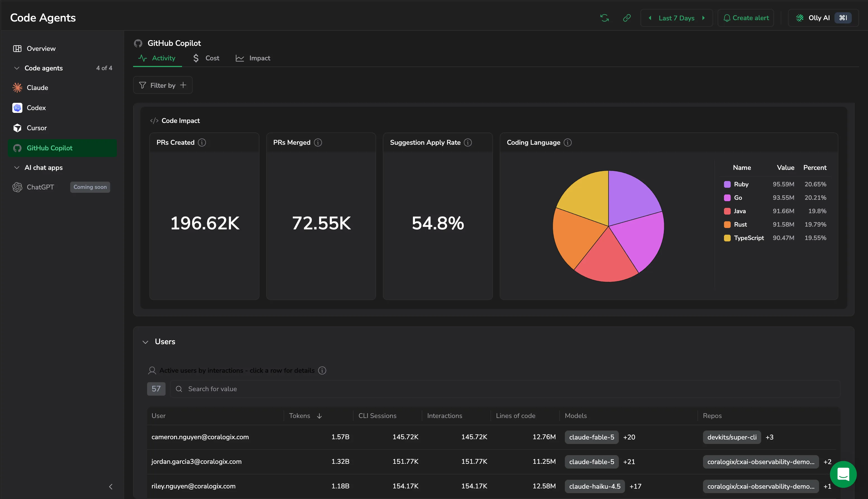The height and width of the screenshot is (499, 868).
Task: Open the Last 7 Days range picker
Action: pyautogui.click(x=676, y=18)
